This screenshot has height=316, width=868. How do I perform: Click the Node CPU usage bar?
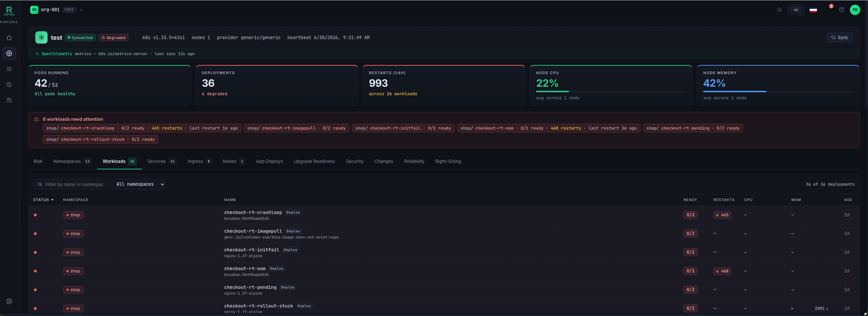[x=611, y=92]
